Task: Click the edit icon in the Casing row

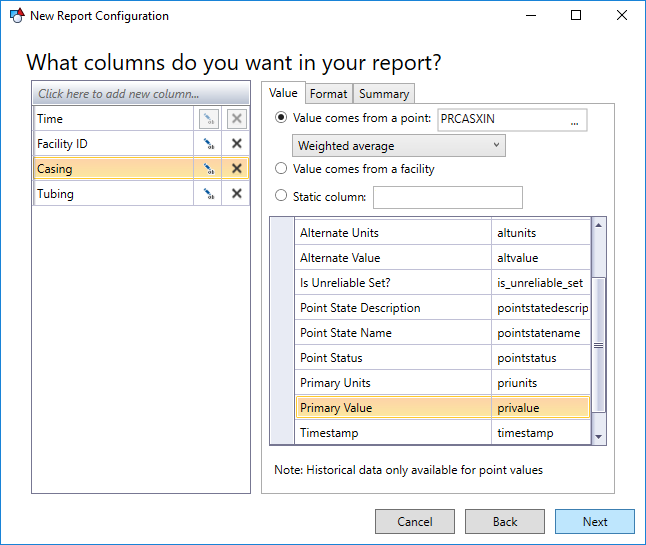Action: coord(209,169)
